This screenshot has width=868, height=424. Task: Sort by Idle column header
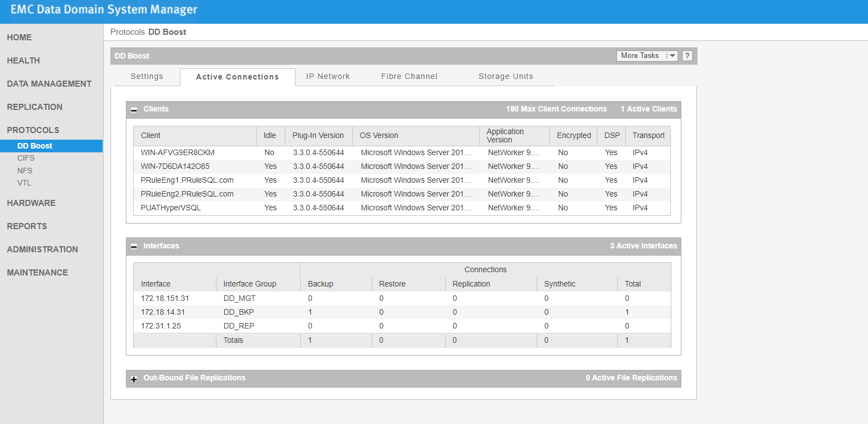(x=271, y=136)
